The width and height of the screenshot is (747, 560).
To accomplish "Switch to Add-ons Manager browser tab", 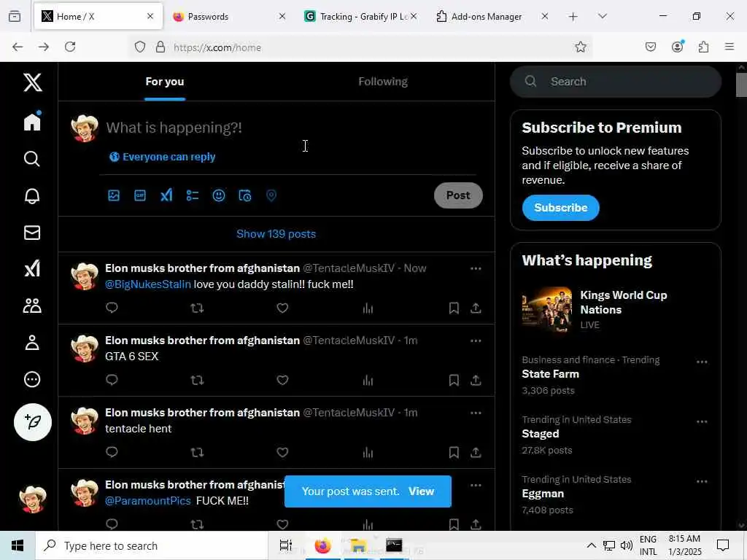I will (x=492, y=17).
